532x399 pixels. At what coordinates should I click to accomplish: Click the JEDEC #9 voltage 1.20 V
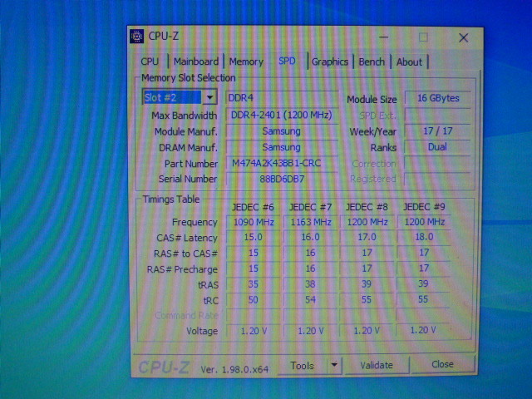(423, 330)
